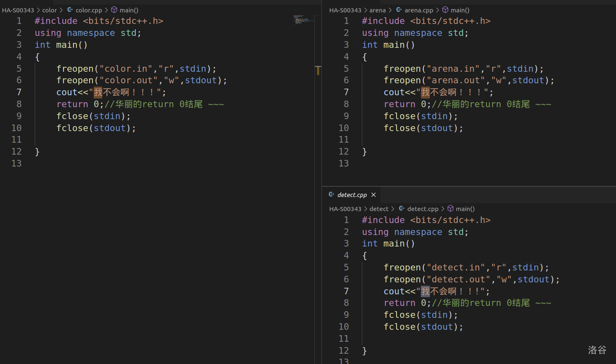
Task: Open HA-S00343 breadcrumb in the color.cpp pane
Action: [x=18, y=10]
